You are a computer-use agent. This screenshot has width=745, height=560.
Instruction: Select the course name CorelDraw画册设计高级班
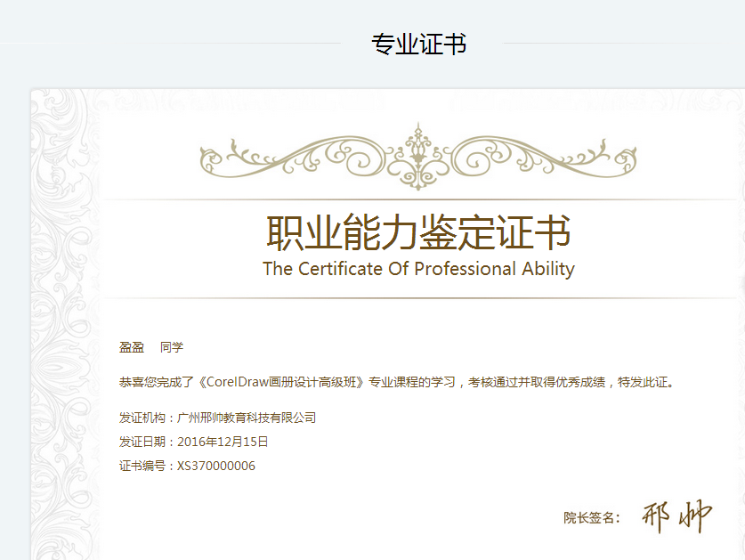pos(286,382)
